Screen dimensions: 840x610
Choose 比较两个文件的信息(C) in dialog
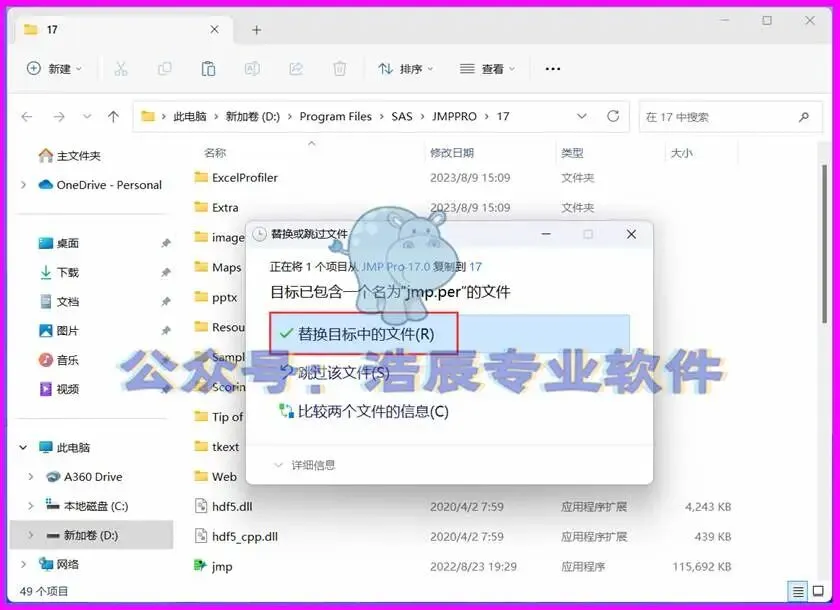pyautogui.click(x=364, y=411)
